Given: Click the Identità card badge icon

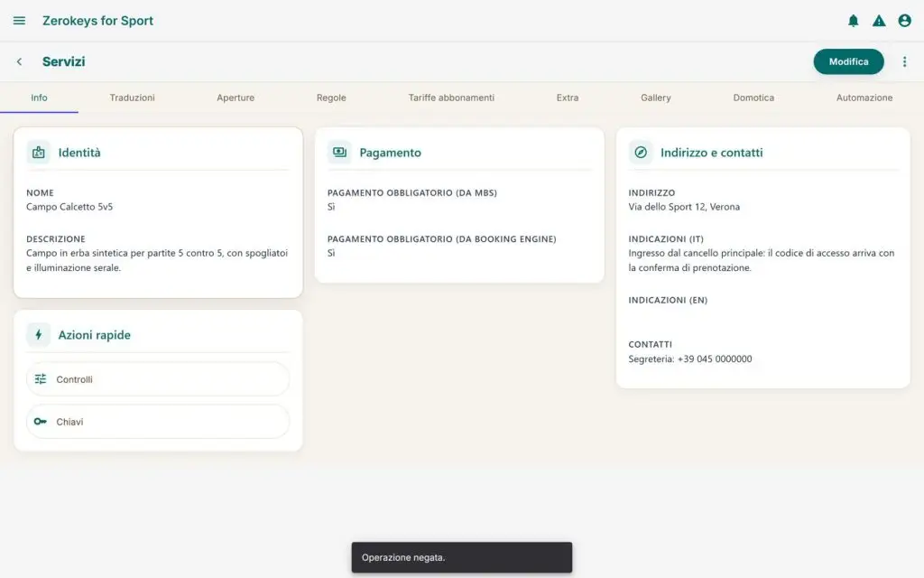Looking at the screenshot, I should point(38,152).
